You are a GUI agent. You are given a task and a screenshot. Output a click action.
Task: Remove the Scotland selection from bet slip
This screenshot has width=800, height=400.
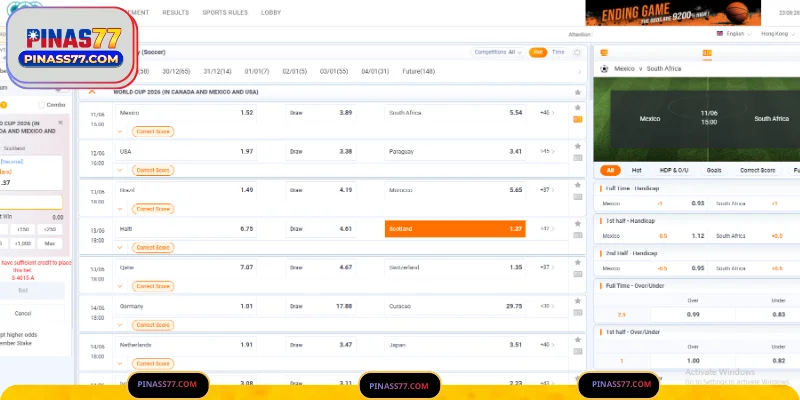pyautogui.click(x=60, y=122)
